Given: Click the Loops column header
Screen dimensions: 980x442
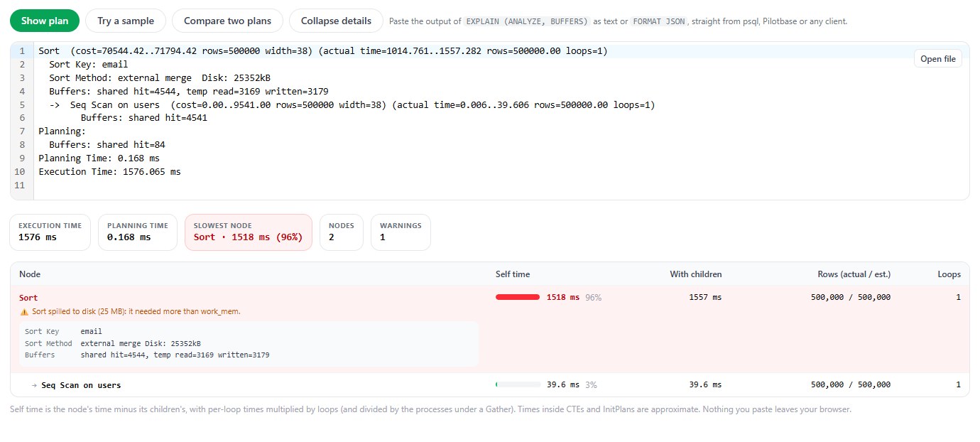Looking at the screenshot, I should click(949, 274).
